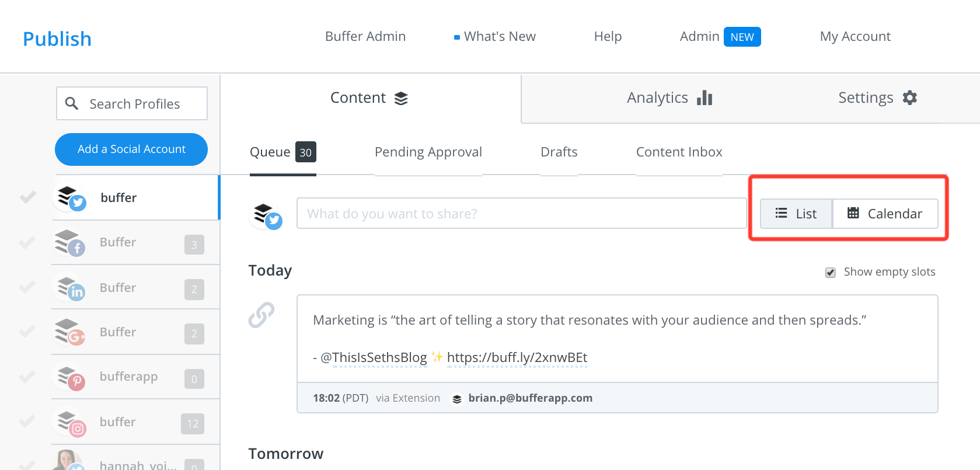Click the link icon beside today's post
Image resolution: width=980 pixels, height=470 pixels.
coord(261,315)
